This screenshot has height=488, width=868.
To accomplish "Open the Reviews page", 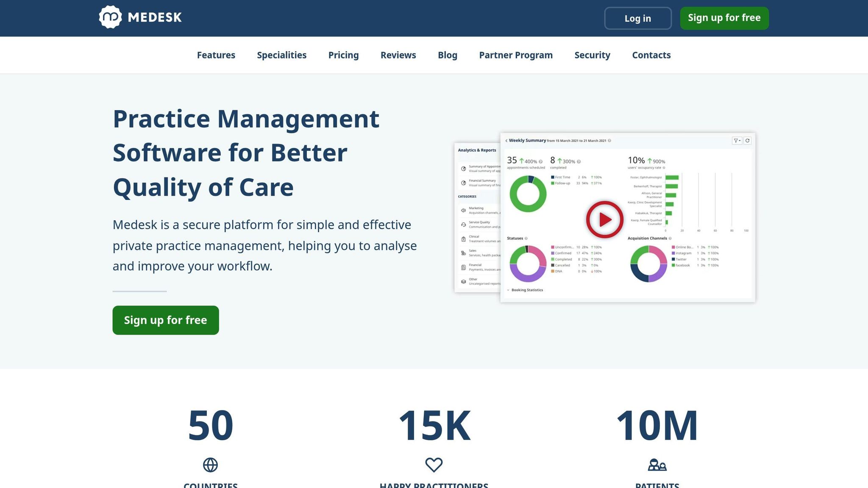I will pos(398,55).
